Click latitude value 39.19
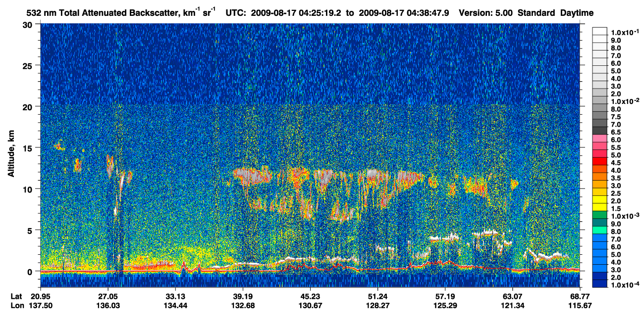Viewport: 644px width, 330px height. point(243,296)
